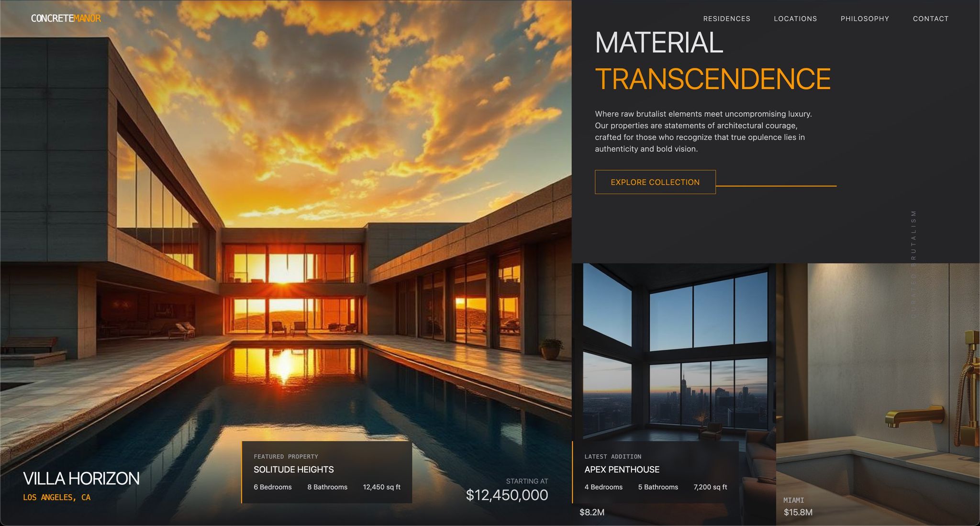This screenshot has height=526, width=980.
Task: Select PHILOSOPHY in the navigation
Action: 864,19
